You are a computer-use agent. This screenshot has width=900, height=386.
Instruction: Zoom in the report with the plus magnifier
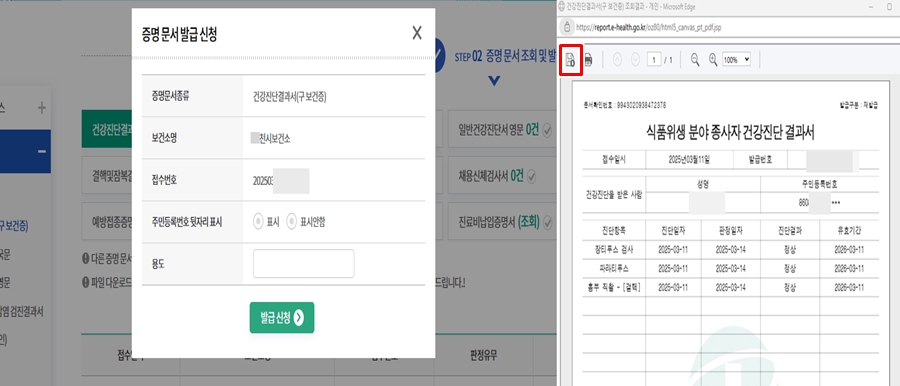[x=713, y=59]
